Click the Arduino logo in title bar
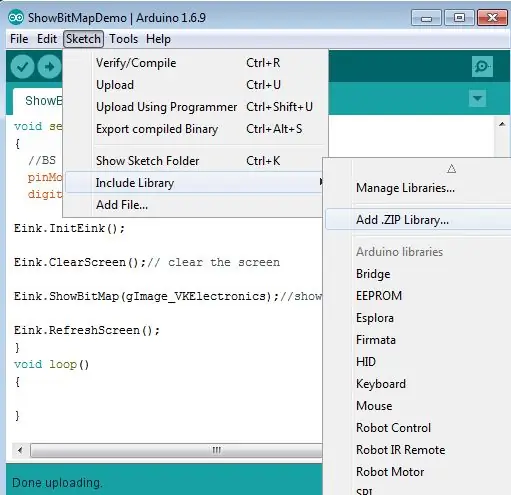The width and height of the screenshot is (511, 495). (16, 18)
